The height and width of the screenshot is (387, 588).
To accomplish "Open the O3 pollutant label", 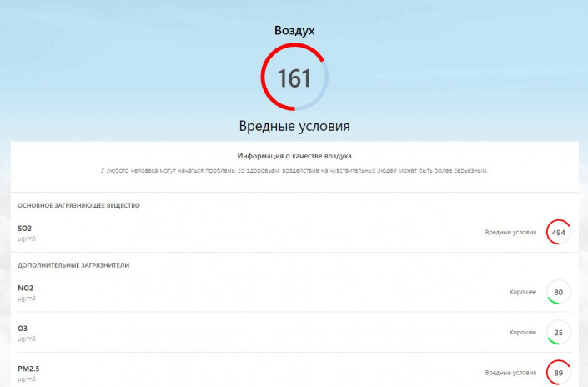I will (x=23, y=328).
